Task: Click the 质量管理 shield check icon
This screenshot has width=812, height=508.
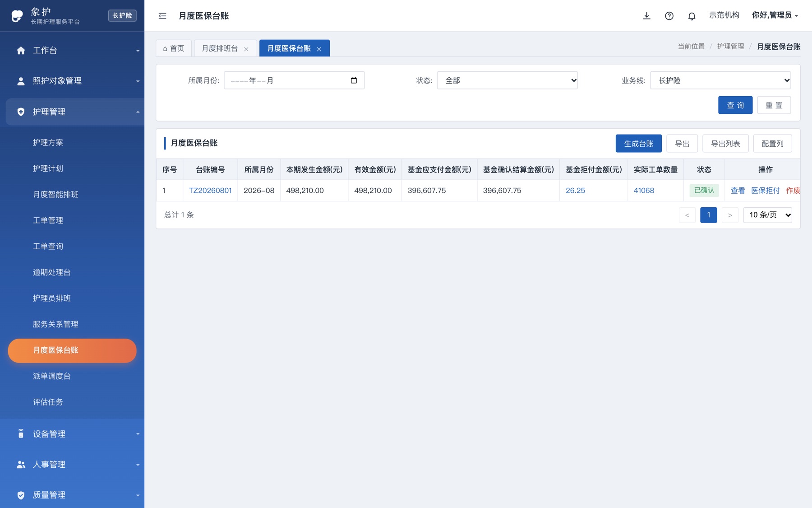Action: click(21, 495)
